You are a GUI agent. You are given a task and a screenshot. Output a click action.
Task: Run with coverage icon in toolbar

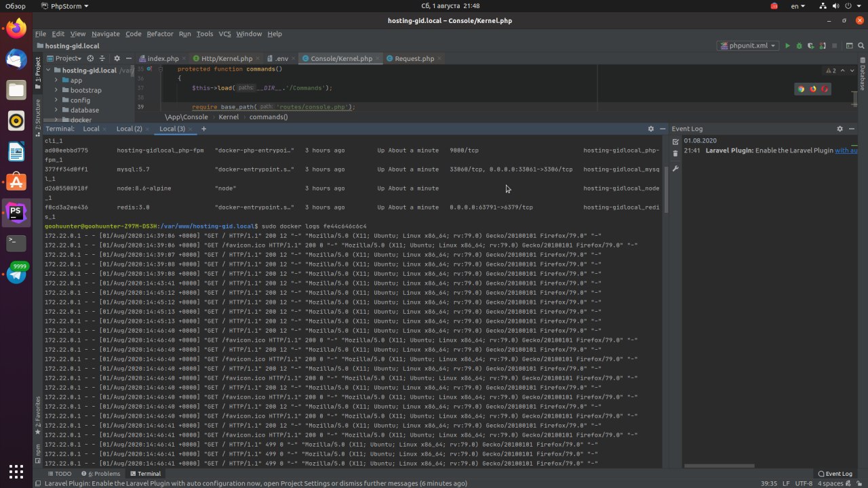(x=810, y=45)
